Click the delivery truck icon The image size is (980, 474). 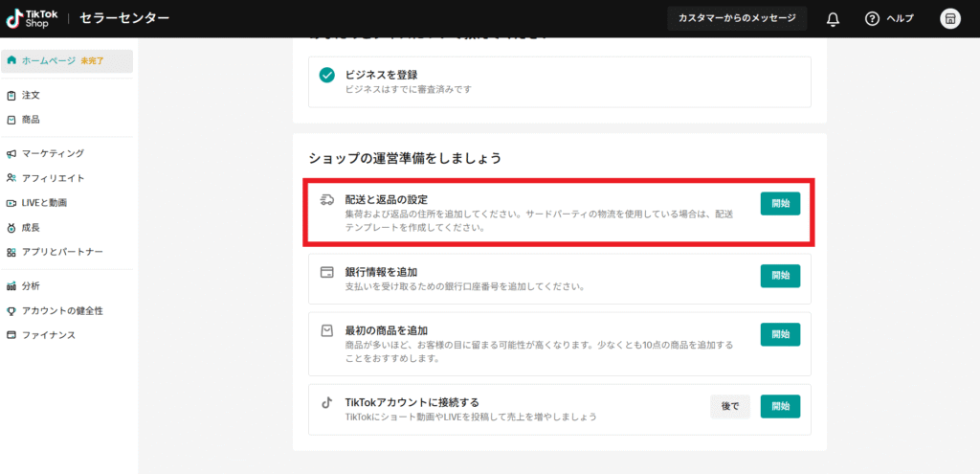[x=326, y=199]
